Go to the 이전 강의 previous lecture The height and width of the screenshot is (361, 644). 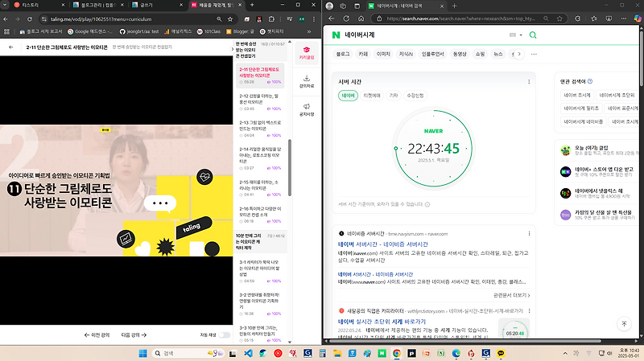point(97,335)
